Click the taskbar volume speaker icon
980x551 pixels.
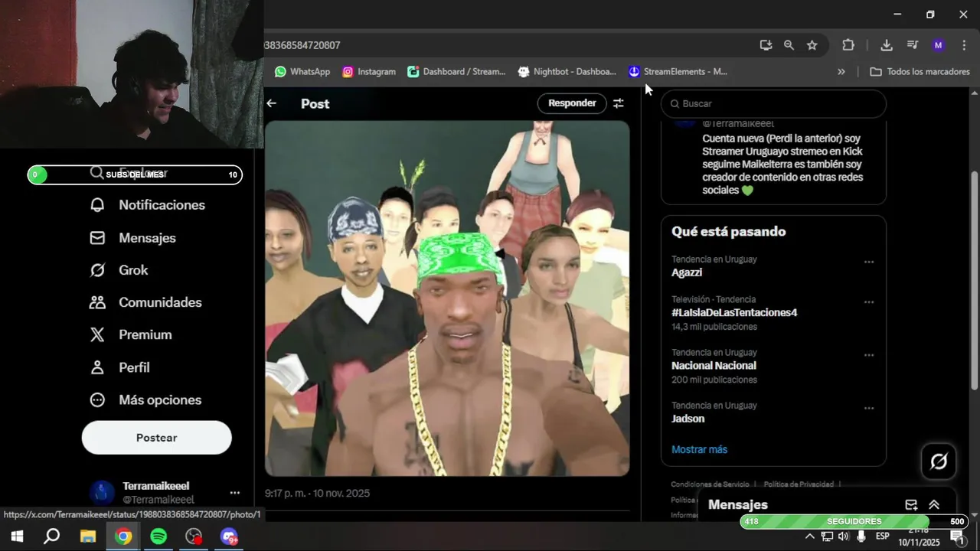[x=844, y=536]
